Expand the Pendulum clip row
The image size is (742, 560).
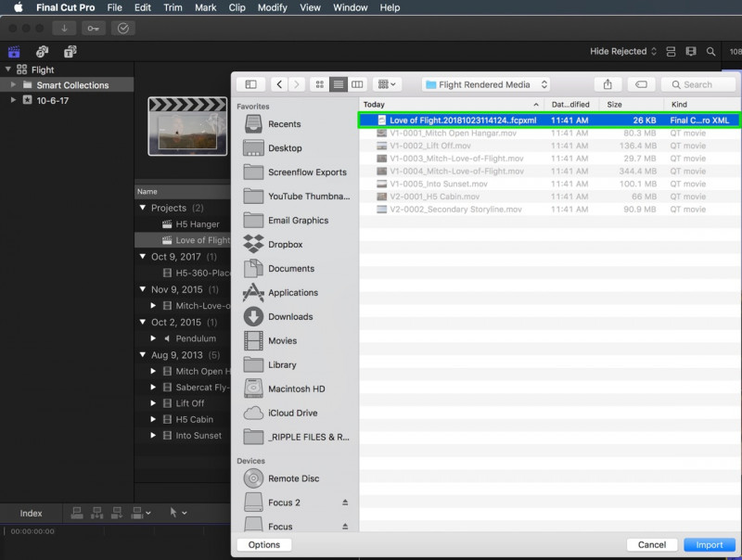(153, 338)
